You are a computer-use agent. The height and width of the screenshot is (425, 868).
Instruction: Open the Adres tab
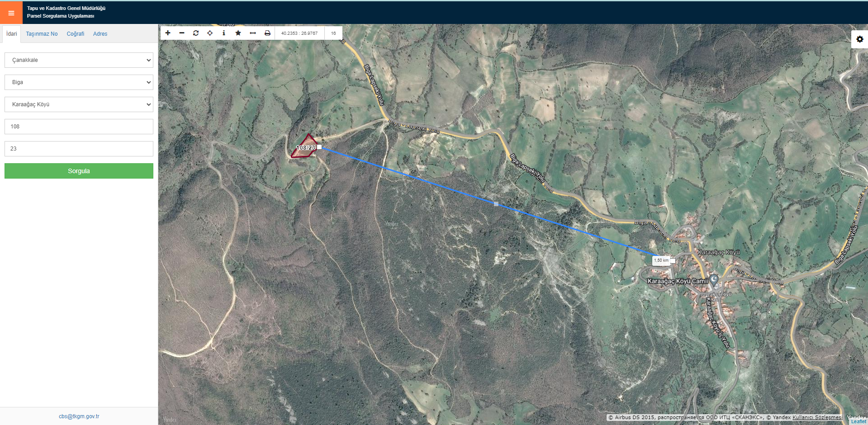click(x=100, y=34)
